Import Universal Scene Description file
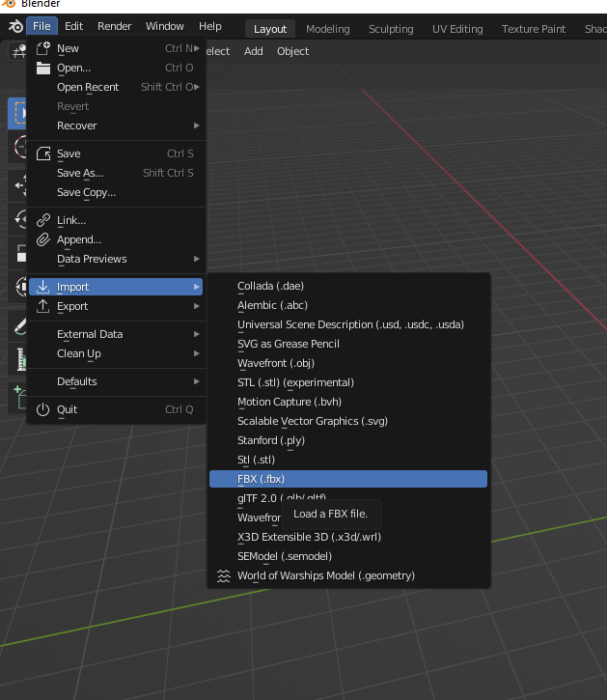Screen dimensions: 607x700 [x=348, y=324]
